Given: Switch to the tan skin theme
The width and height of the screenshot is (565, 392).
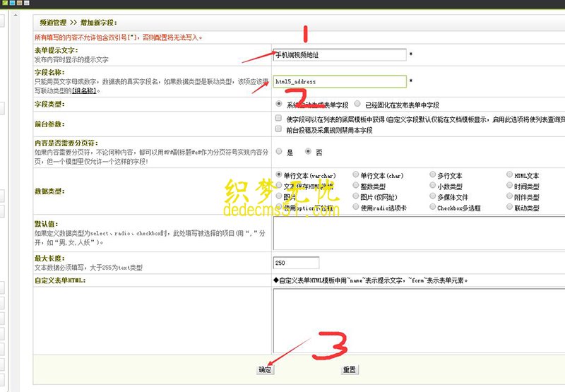Looking at the screenshot, I should click(19, 3).
